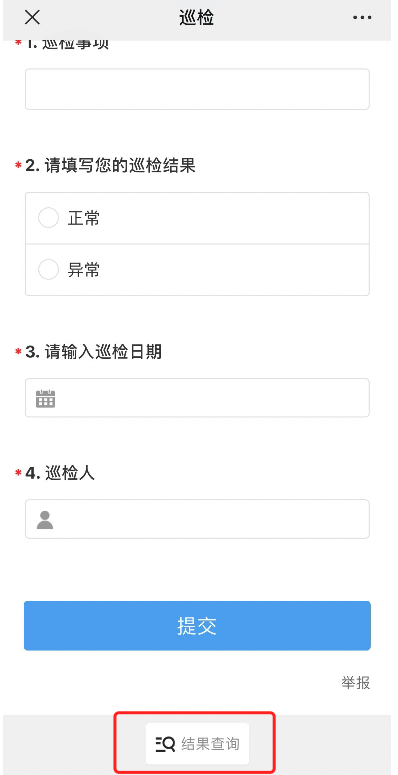Click the calendar icon in date field
Image resolution: width=398 pixels, height=775 pixels.
click(x=45, y=398)
